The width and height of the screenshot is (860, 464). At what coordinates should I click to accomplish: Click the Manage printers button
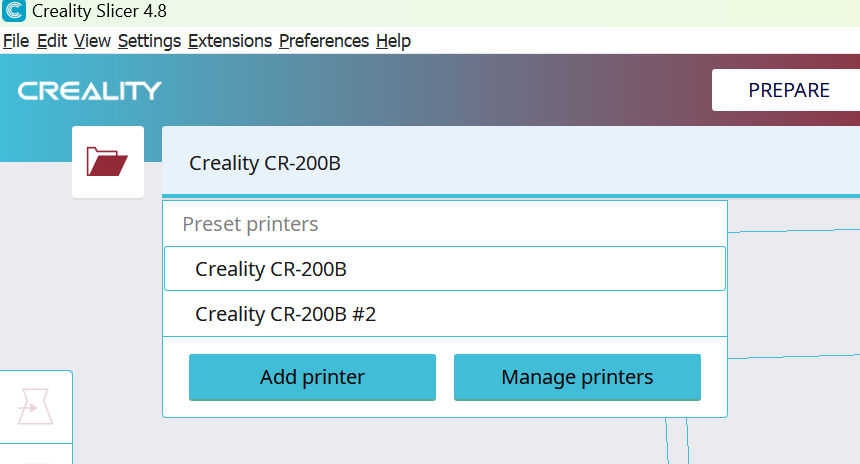click(x=577, y=377)
